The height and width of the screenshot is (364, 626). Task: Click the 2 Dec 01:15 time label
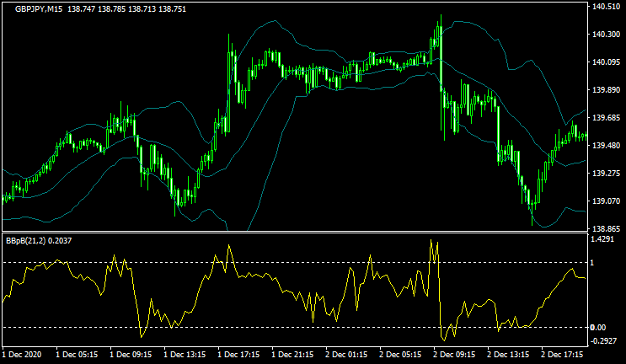346,355
